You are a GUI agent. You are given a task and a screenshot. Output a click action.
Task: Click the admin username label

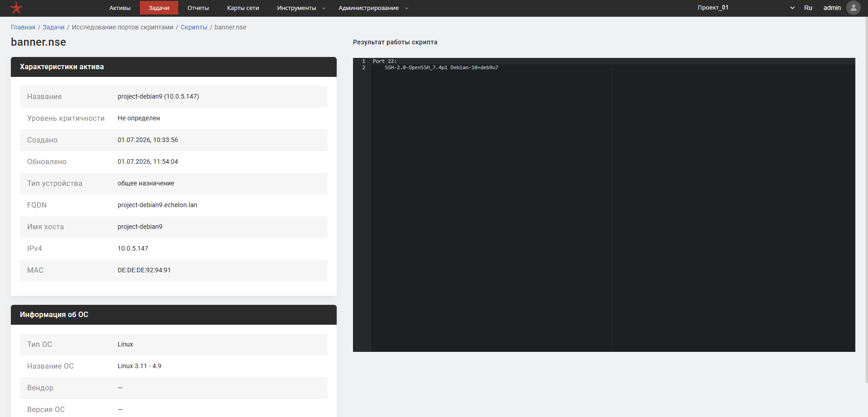832,8
